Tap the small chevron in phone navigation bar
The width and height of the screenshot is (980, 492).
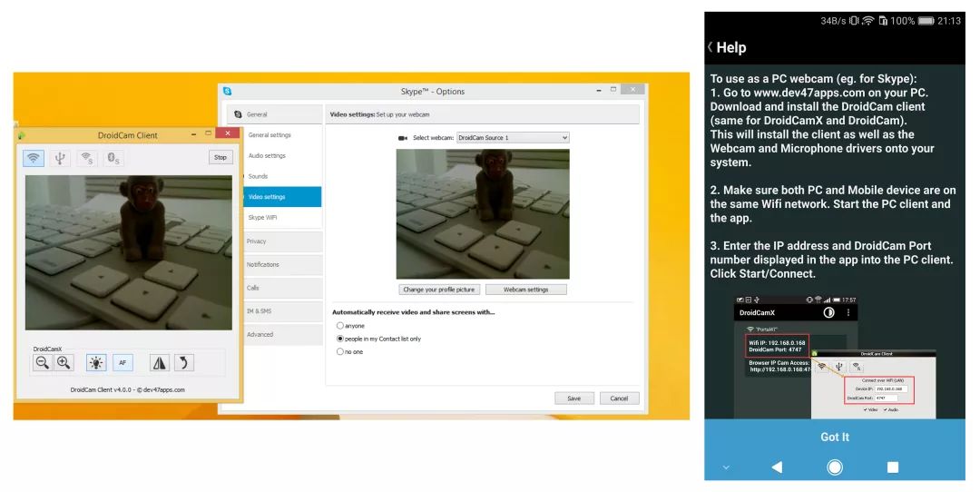pyautogui.click(x=726, y=467)
